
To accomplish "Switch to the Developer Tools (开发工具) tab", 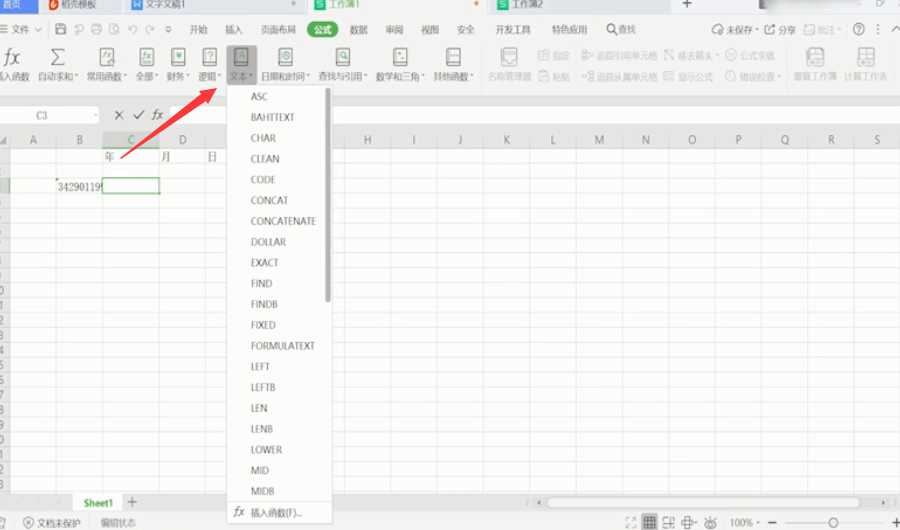I will tap(513, 29).
